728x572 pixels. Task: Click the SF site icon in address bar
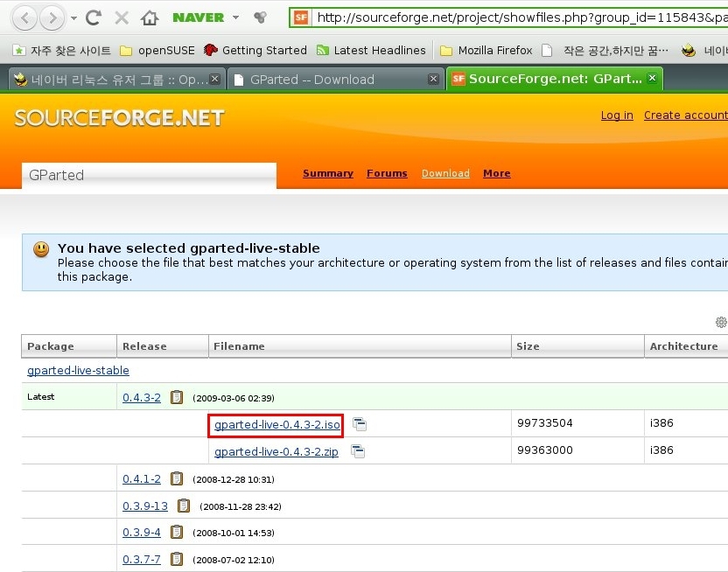click(x=301, y=17)
